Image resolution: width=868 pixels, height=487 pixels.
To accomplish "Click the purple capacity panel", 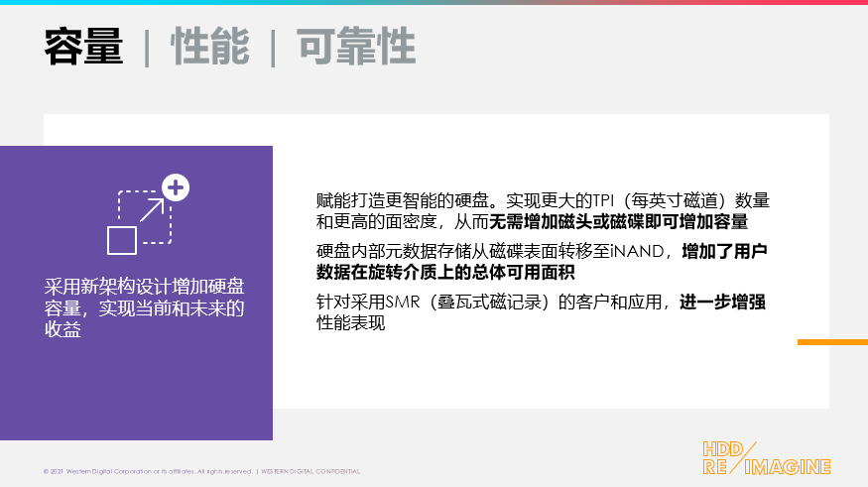I will (136, 293).
